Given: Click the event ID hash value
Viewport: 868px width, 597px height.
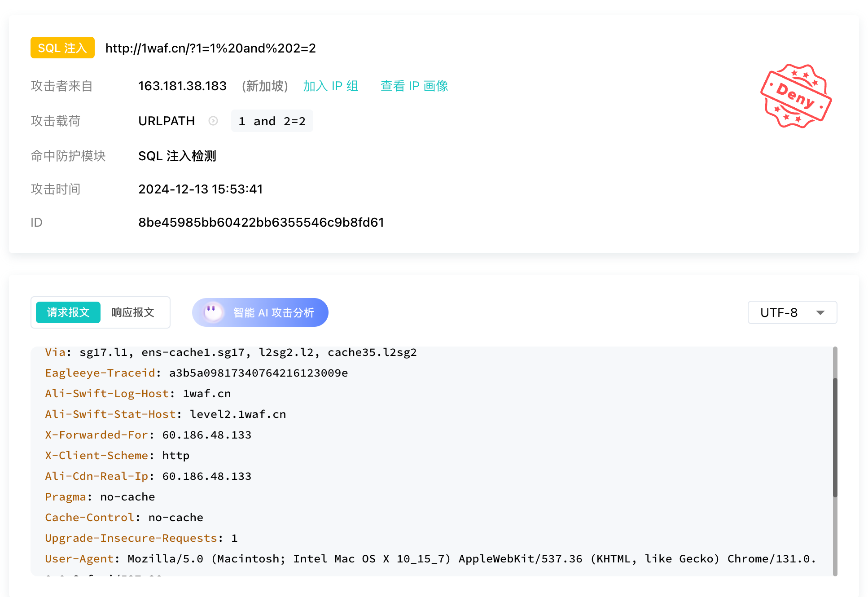Looking at the screenshot, I should coord(261,222).
